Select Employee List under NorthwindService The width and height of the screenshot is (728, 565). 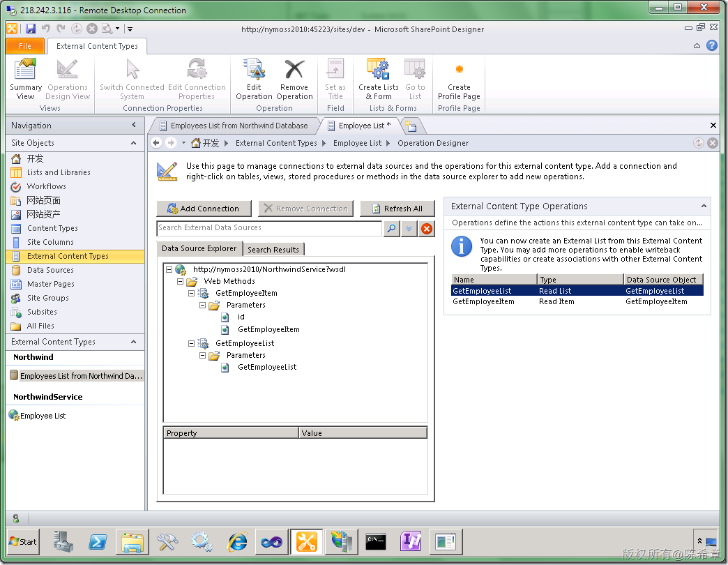(43, 416)
